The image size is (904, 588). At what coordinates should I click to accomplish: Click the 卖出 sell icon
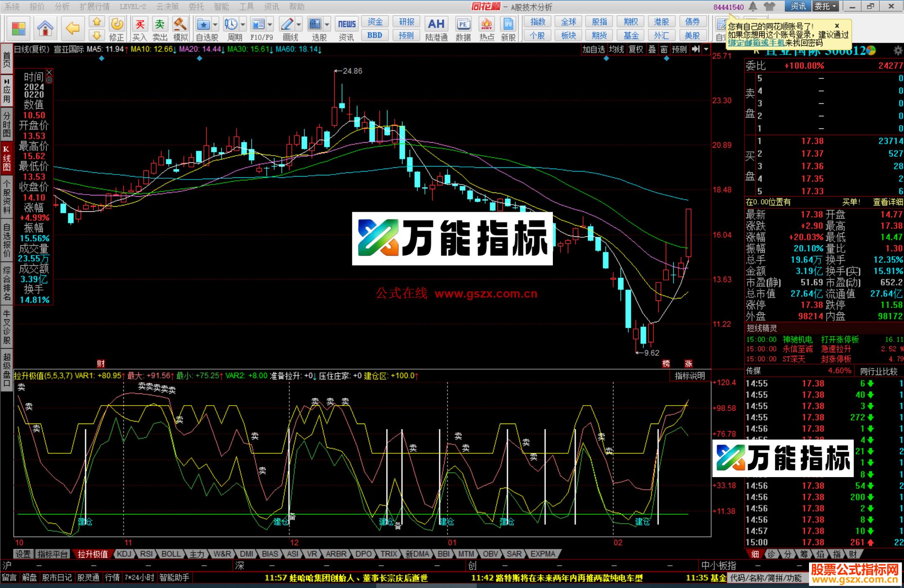(x=160, y=25)
